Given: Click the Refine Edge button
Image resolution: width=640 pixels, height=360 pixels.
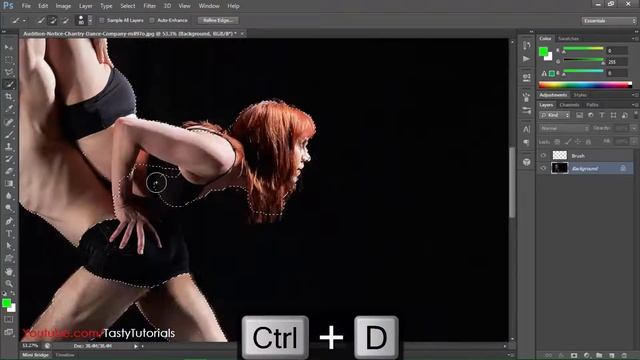Looking at the screenshot, I should click(218, 20).
